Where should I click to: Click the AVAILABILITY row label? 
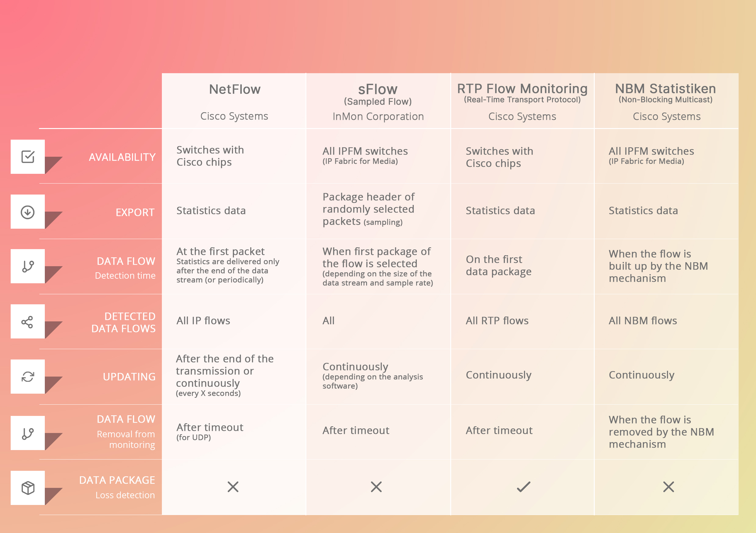[122, 157]
